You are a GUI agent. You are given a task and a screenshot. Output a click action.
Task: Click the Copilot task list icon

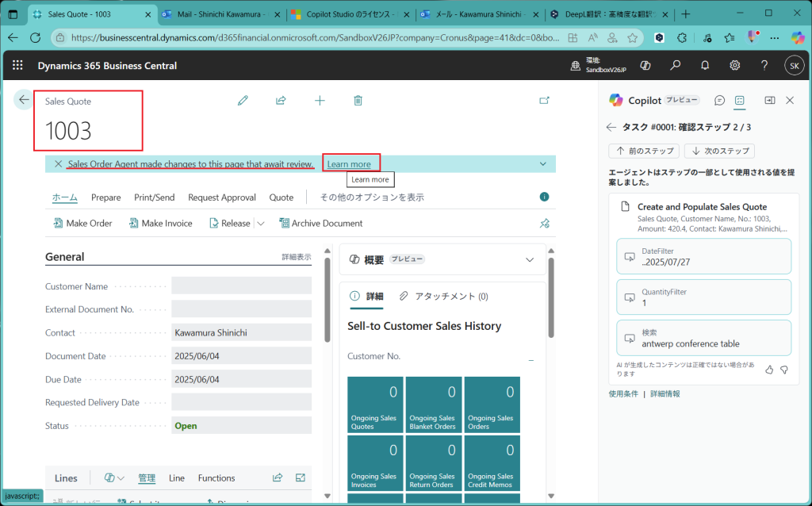[x=740, y=101]
